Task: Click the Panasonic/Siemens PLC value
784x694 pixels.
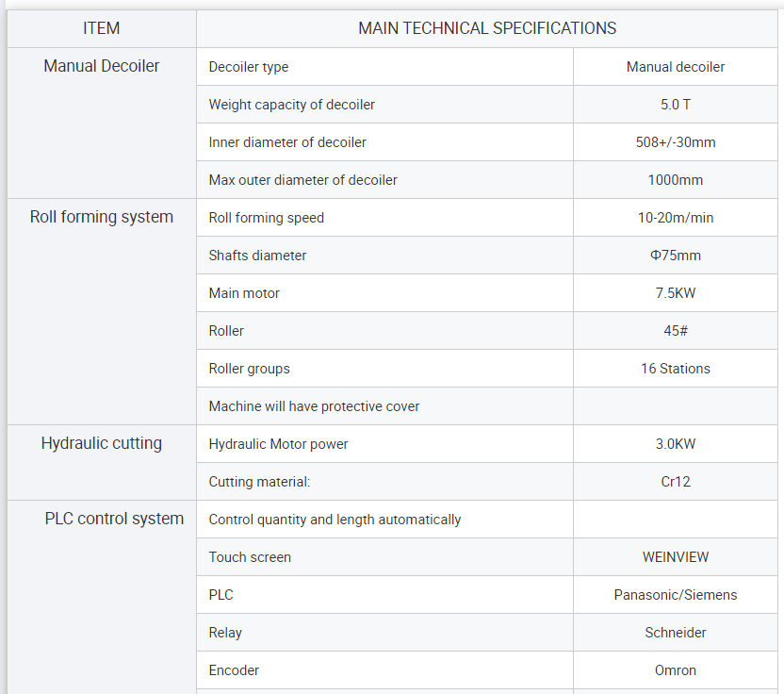Action: pos(675,595)
